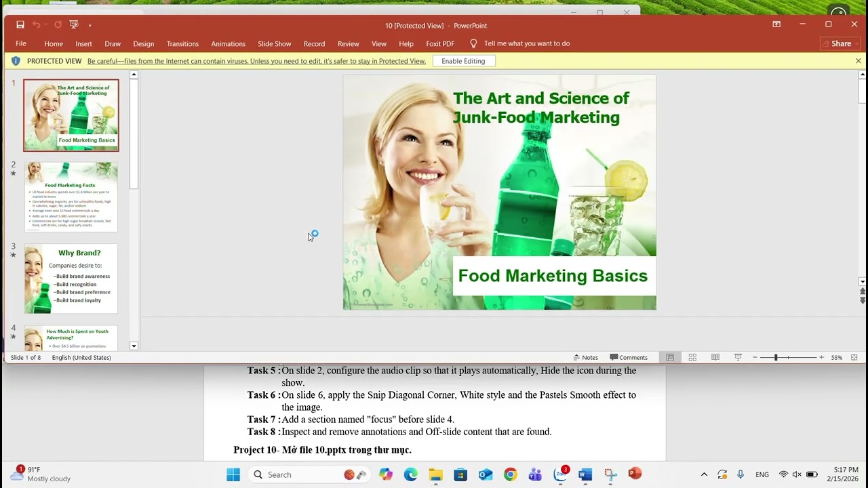This screenshot has height=488, width=868.
Task: Select slide 2 Food Marketing Facts thumbnail
Action: tap(71, 197)
